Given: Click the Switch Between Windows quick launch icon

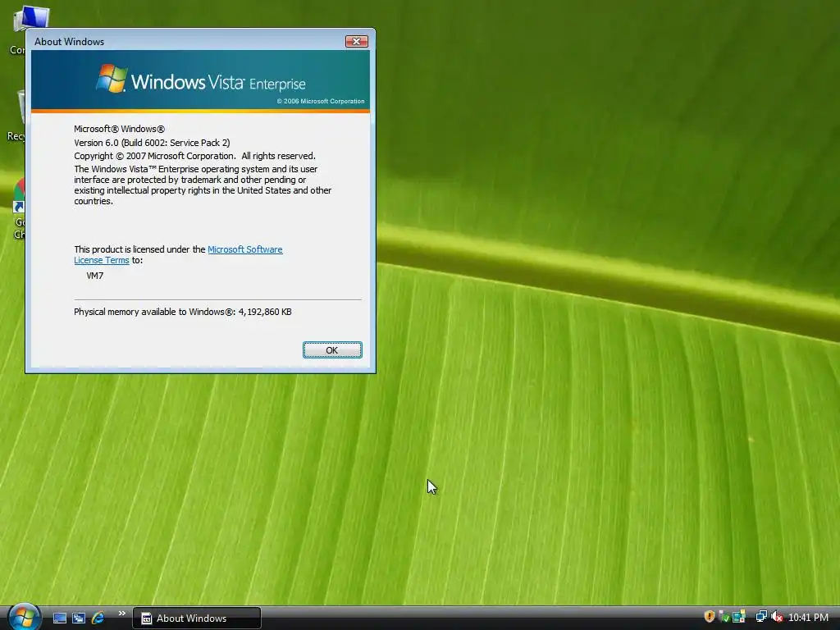Looking at the screenshot, I should (x=79, y=618).
